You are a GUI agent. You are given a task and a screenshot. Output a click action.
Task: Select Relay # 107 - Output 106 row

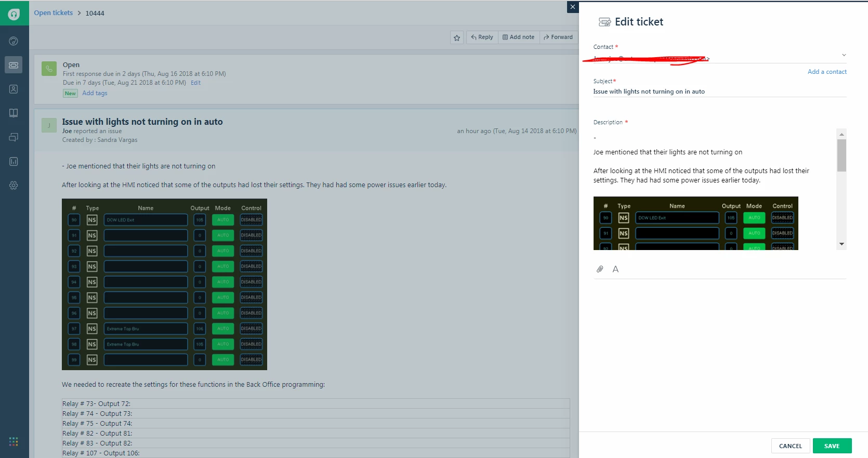(316, 453)
